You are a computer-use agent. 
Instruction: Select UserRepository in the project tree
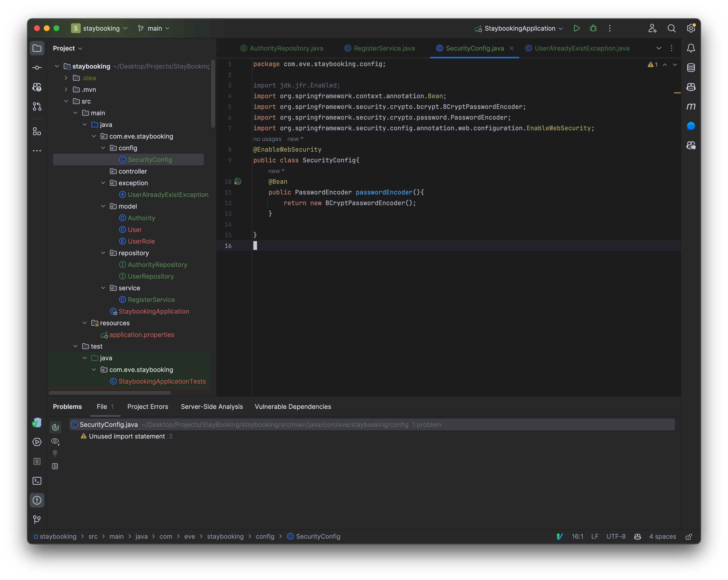coord(151,276)
